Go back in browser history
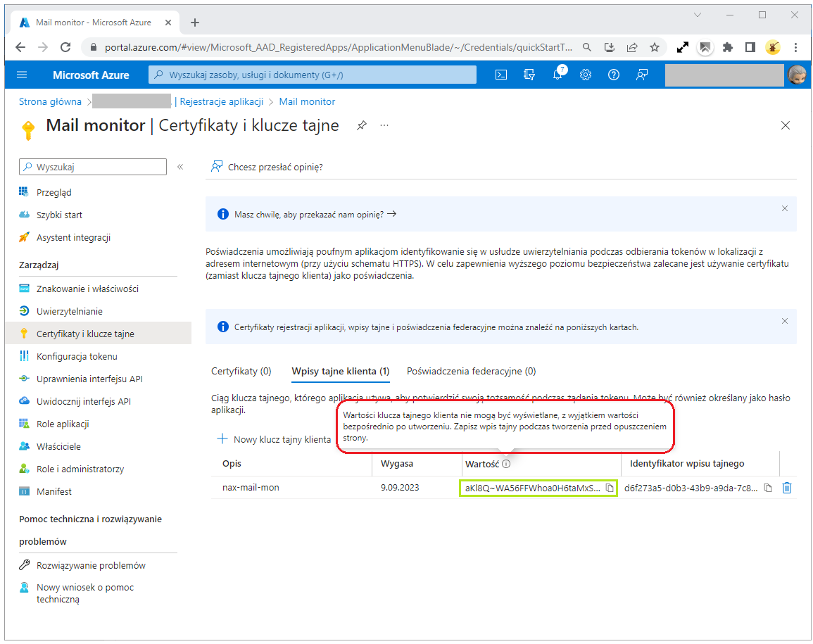813x644 pixels. (20, 47)
